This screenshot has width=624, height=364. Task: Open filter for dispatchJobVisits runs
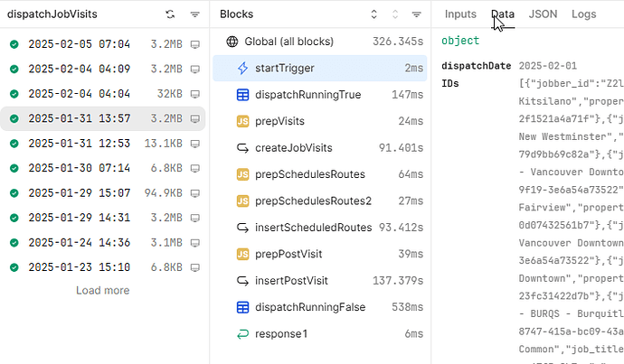click(x=194, y=14)
